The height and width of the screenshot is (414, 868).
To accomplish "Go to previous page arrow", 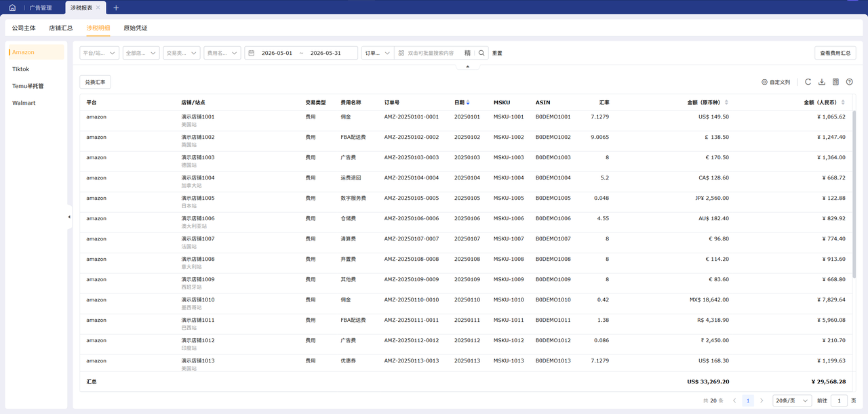I will pos(734,401).
